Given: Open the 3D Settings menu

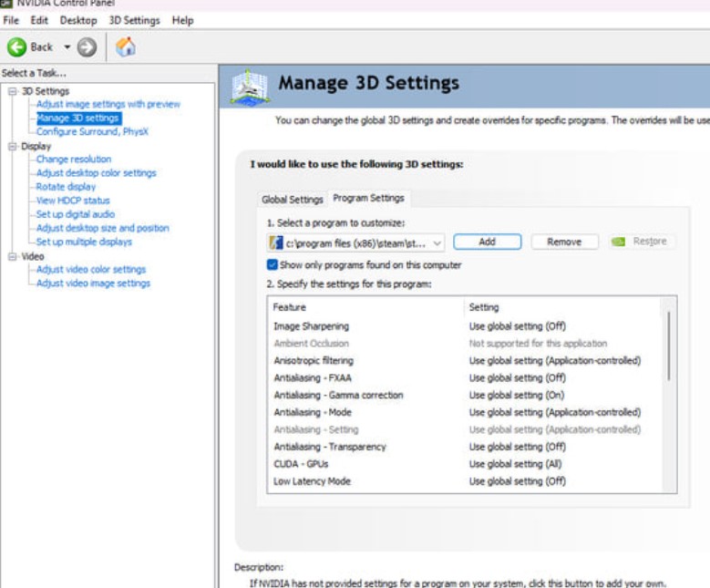Looking at the screenshot, I should (x=134, y=20).
